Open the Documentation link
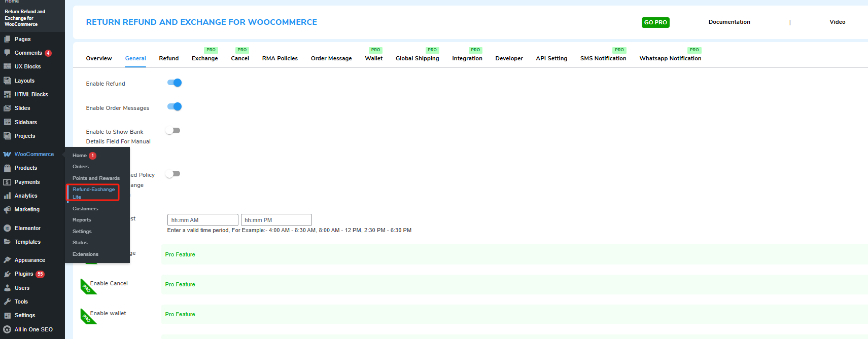Image resolution: width=868 pixels, height=339 pixels. pos(729,22)
